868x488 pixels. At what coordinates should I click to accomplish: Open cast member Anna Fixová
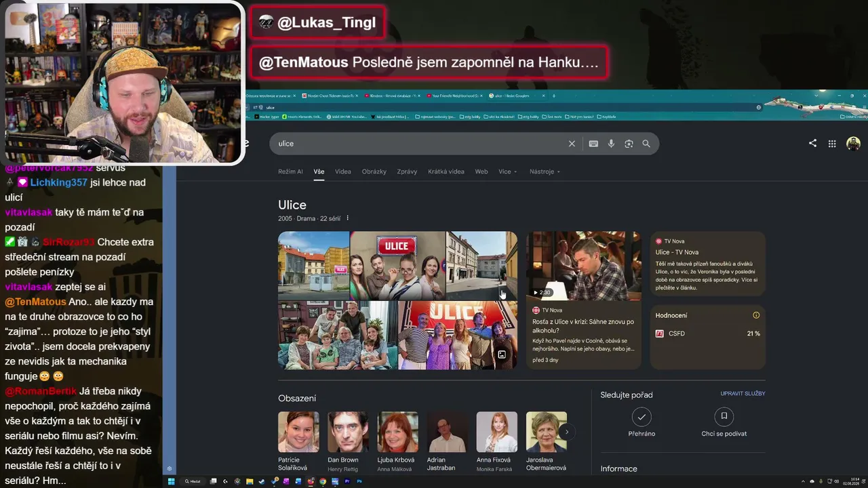click(x=497, y=441)
